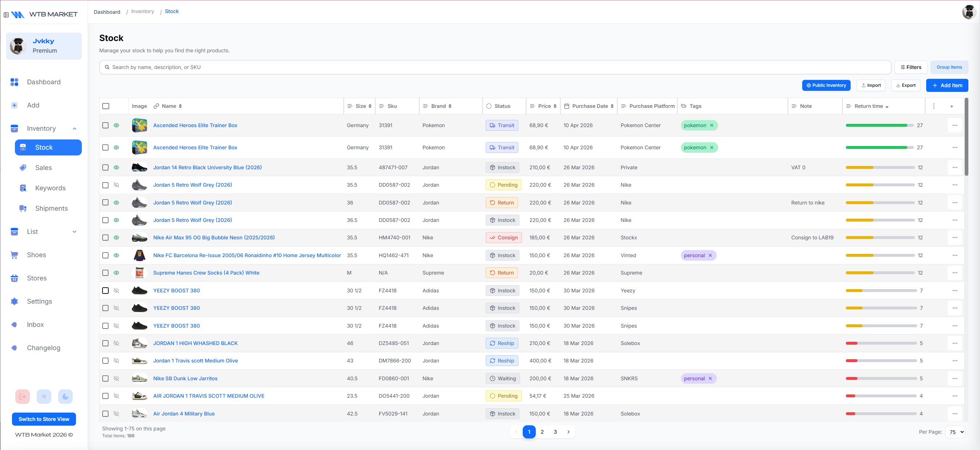
Task: Open the Ascended Heroes Elite Trainer Box link
Action: coord(195,125)
